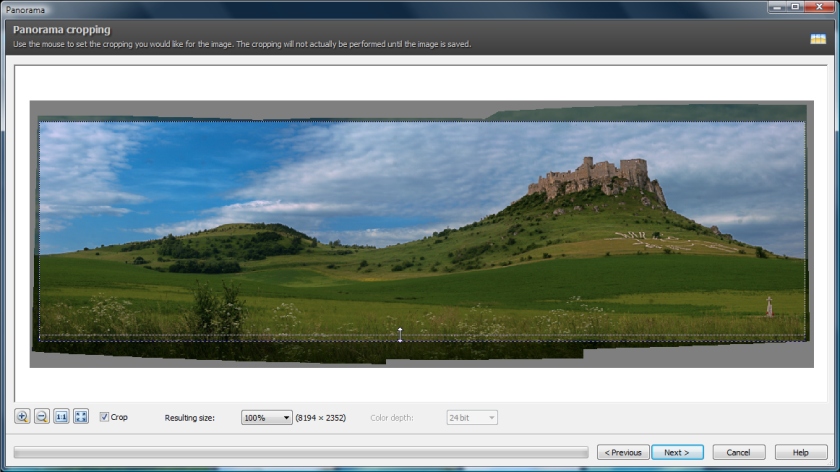840x472 pixels.
Task: Click the Resulting size label
Action: pos(190,417)
